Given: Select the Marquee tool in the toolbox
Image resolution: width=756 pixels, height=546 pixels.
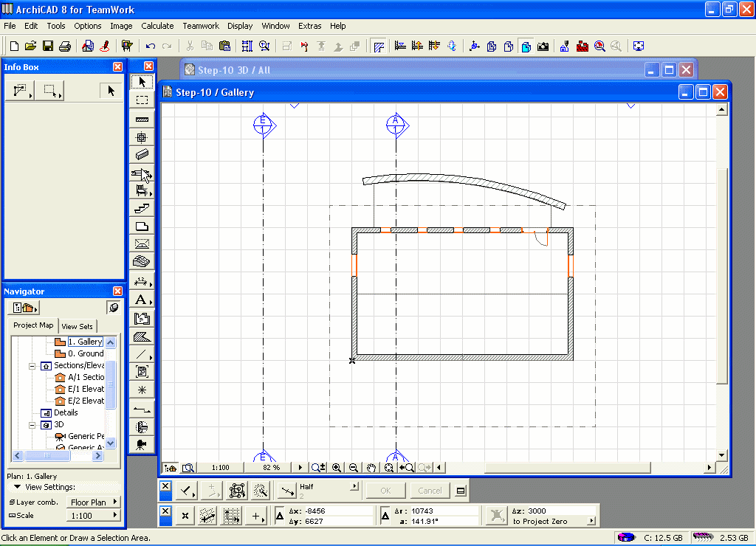Looking at the screenshot, I should click(142, 100).
